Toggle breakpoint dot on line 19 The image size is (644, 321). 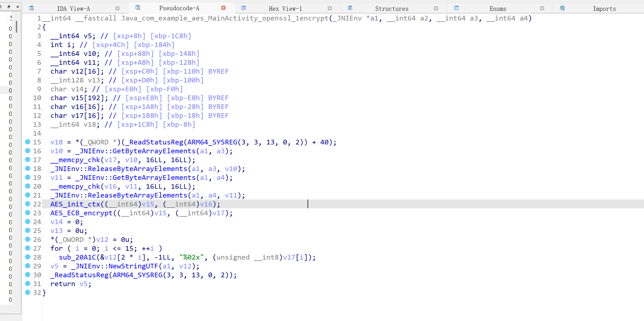(x=28, y=177)
